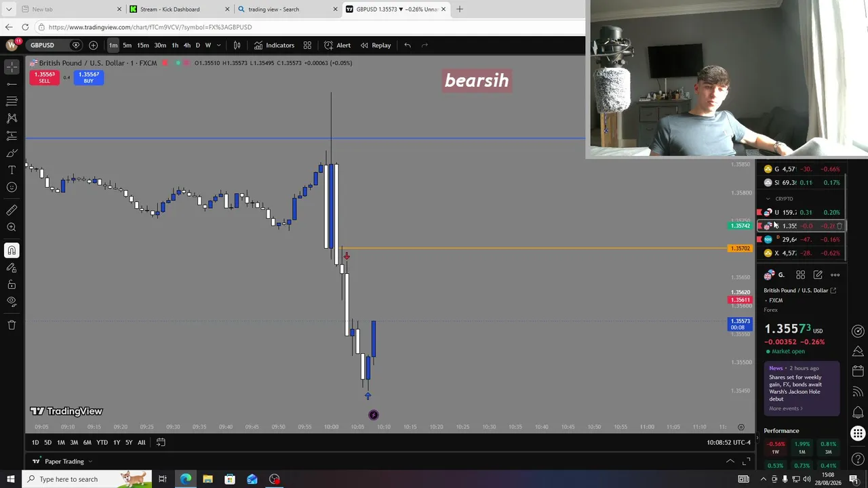This screenshot has height=488, width=868.
Task: Expand the timeframe interval dropdown
Action: 218,45
